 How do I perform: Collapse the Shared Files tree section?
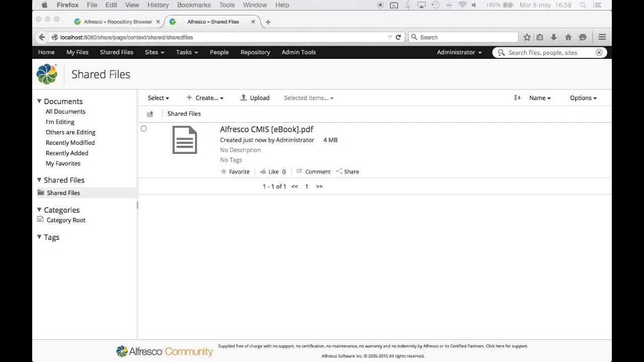pyautogui.click(x=40, y=180)
